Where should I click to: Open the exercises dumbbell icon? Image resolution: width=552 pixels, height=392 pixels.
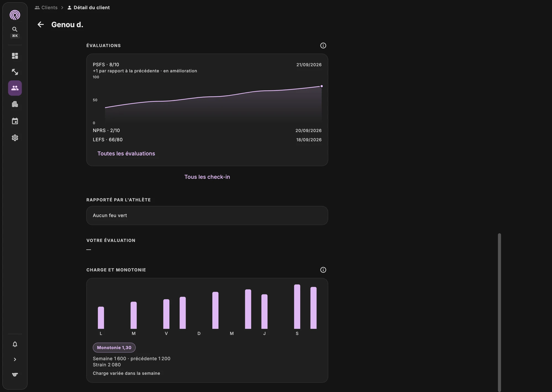(x=15, y=72)
